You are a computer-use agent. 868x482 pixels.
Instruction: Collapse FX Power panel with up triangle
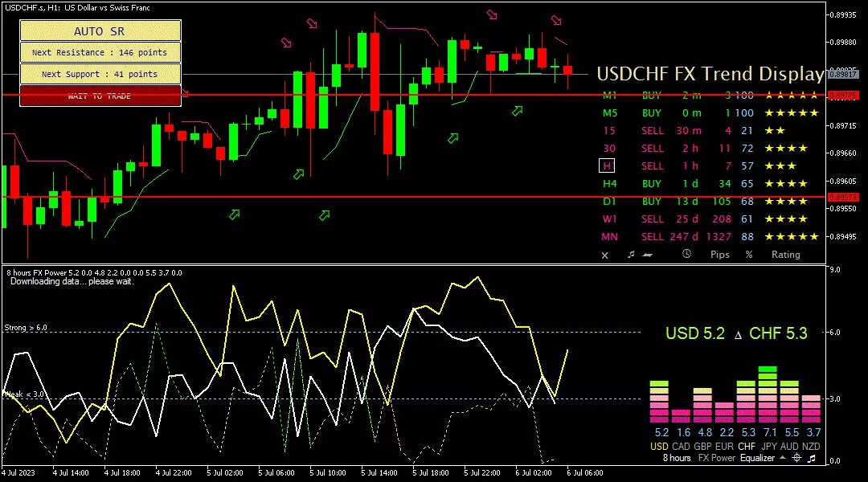coord(782,458)
